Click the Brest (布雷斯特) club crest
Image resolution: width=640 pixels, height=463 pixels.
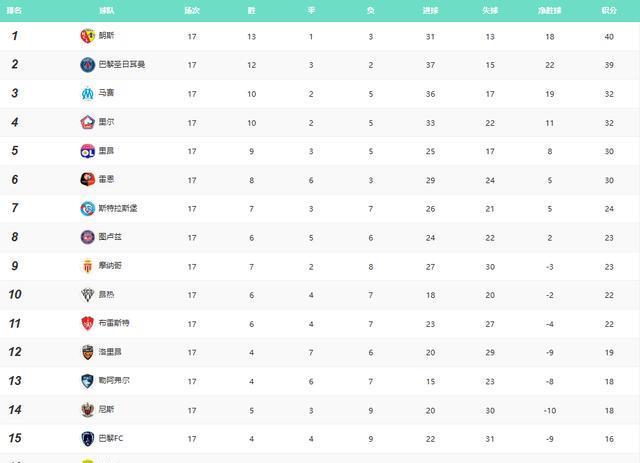point(87,323)
